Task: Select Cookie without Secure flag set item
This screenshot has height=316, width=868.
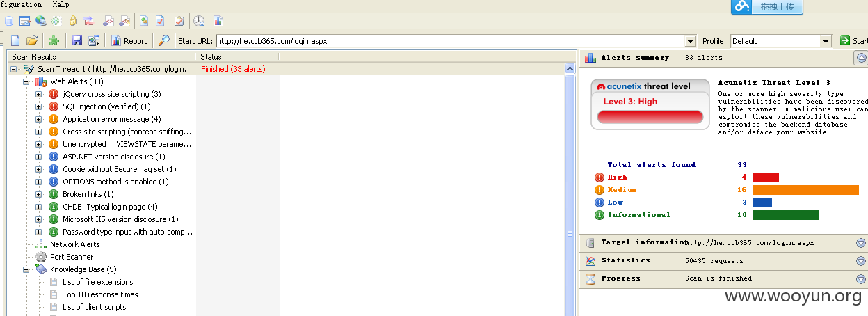Action: tap(120, 169)
